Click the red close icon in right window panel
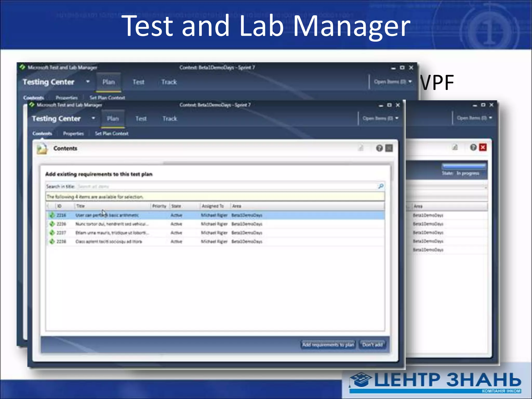Image resolution: width=532 pixels, height=399 pixels. click(x=483, y=148)
